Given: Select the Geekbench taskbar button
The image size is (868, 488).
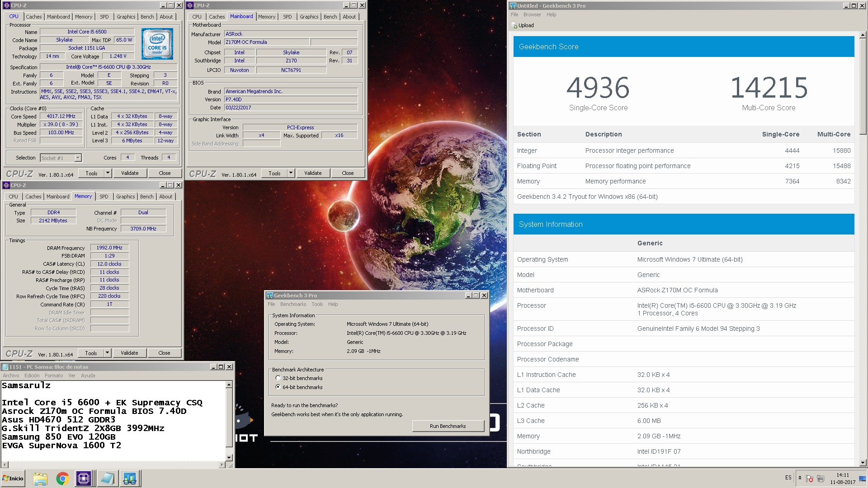Looking at the screenshot, I should pos(130,479).
